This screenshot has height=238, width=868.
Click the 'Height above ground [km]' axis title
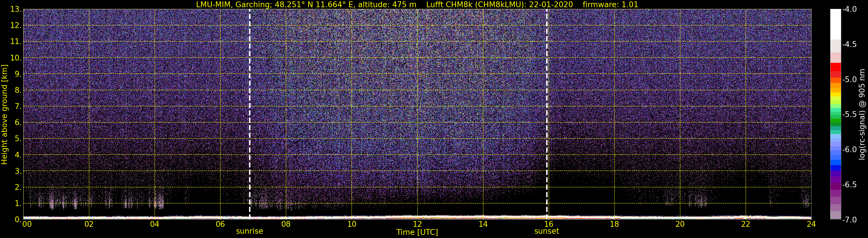[4, 114]
